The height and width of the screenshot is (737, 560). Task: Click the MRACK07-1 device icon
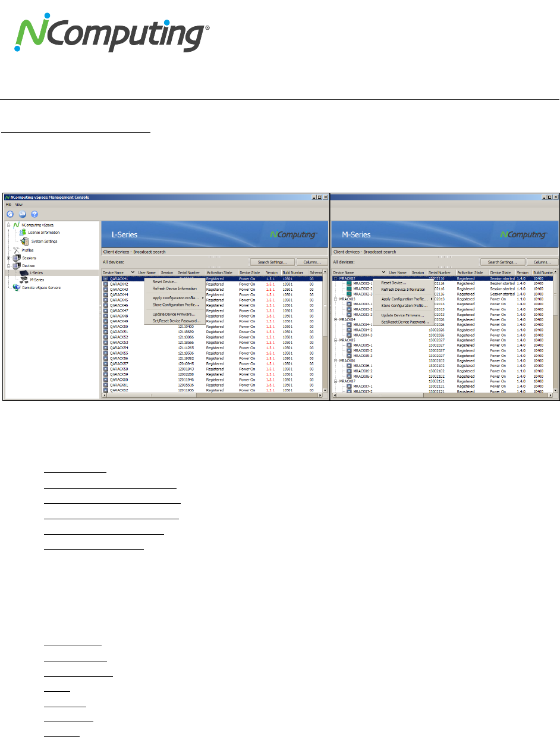349,387
